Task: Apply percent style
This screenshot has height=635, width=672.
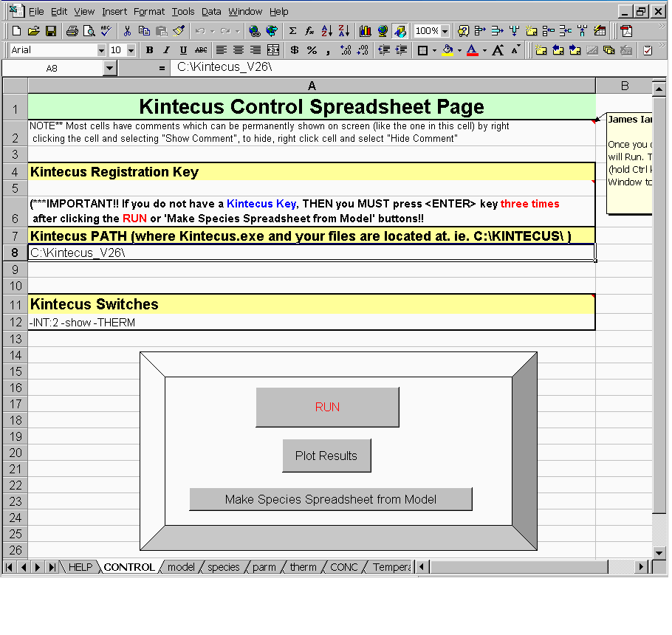Action: point(312,50)
